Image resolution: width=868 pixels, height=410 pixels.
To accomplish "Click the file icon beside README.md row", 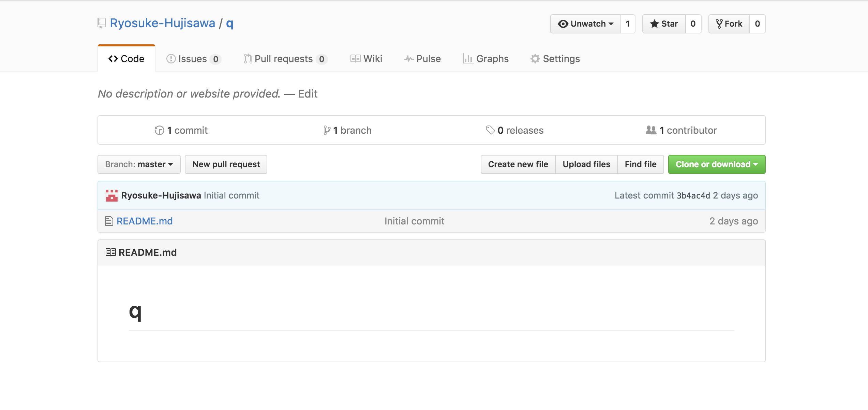I will point(109,221).
